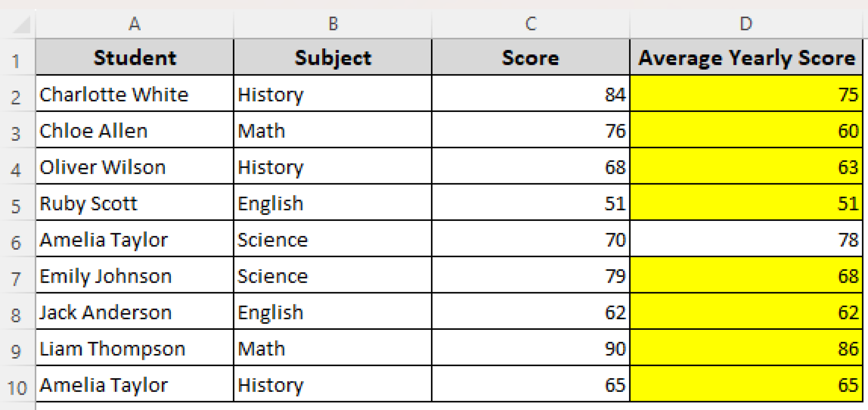Click the yellow cell showing 86
868x410 pixels.
coord(746,349)
